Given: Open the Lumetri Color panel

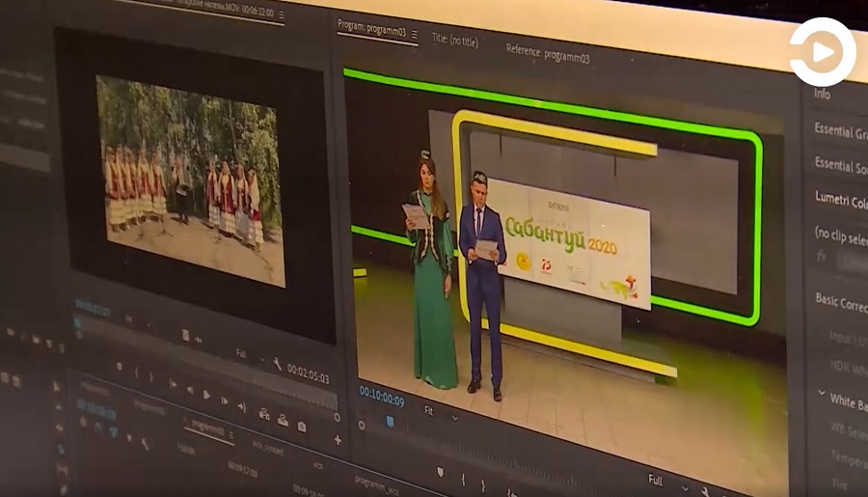Looking at the screenshot, I should (x=841, y=200).
